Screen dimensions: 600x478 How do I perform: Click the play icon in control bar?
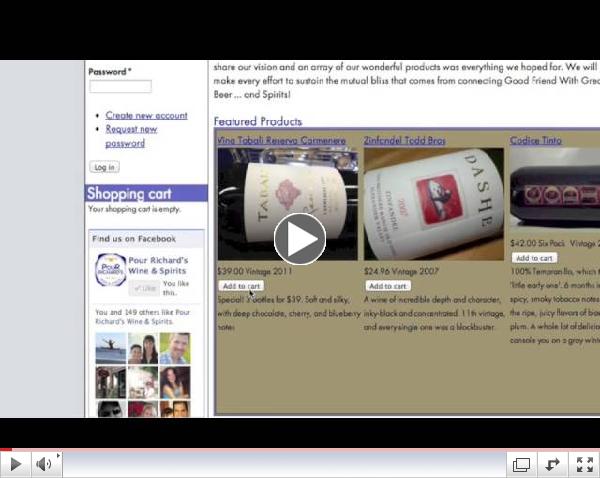16,464
